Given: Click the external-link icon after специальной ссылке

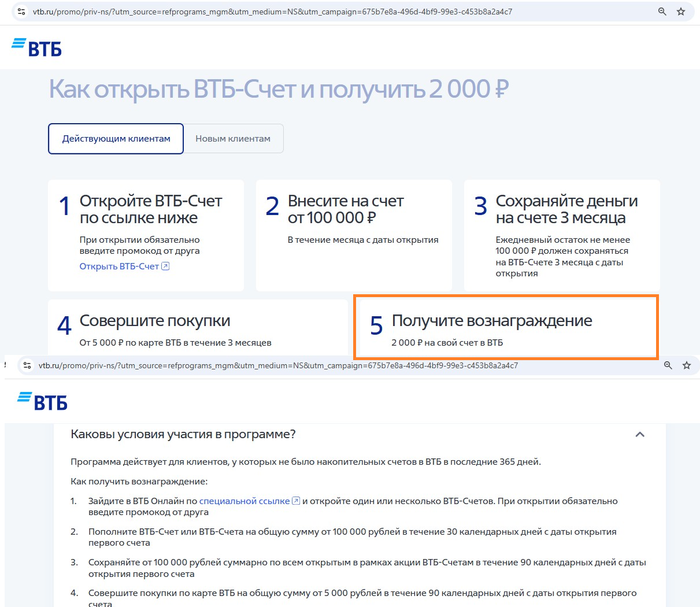Looking at the screenshot, I should tap(296, 501).
